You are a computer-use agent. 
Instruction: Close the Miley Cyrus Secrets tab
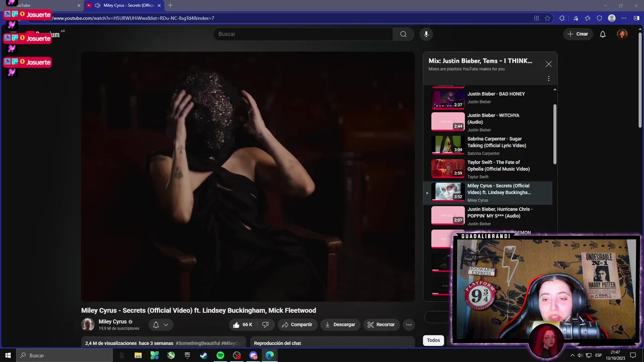coord(159,6)
